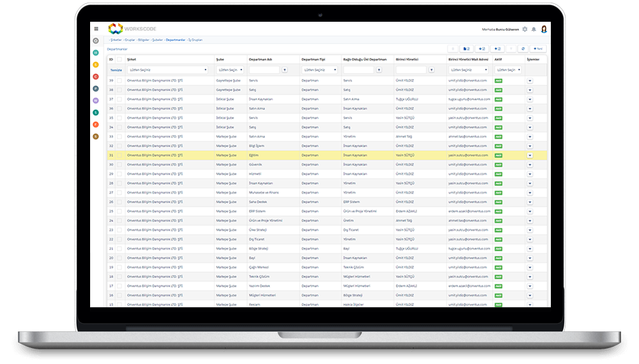Go to Şubeler tab

pyautogui.click(x=157, y=40)
